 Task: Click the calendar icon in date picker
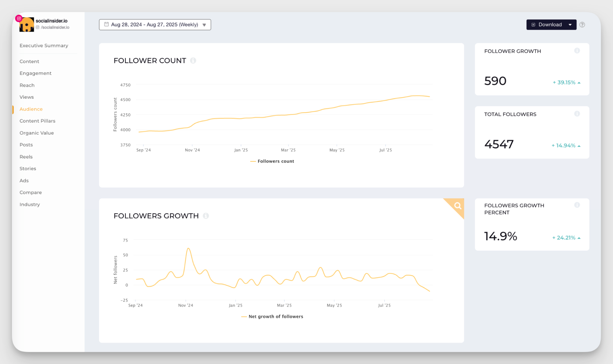click(x=106, y=25)
